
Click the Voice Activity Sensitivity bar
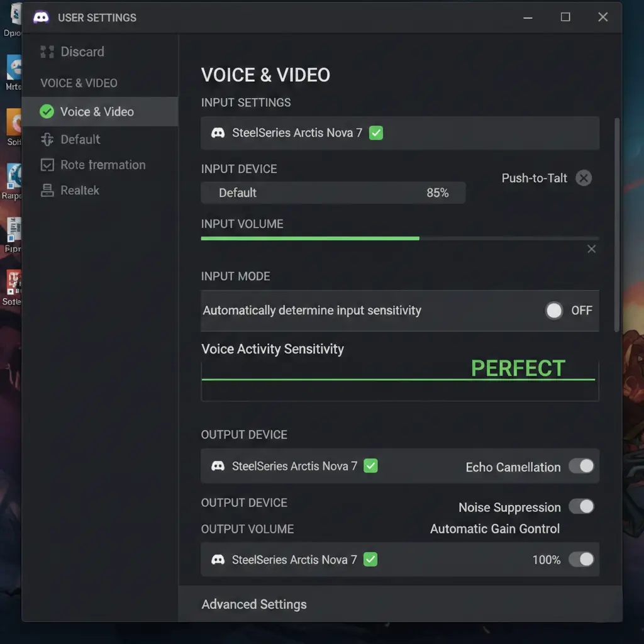pos(399,381)
